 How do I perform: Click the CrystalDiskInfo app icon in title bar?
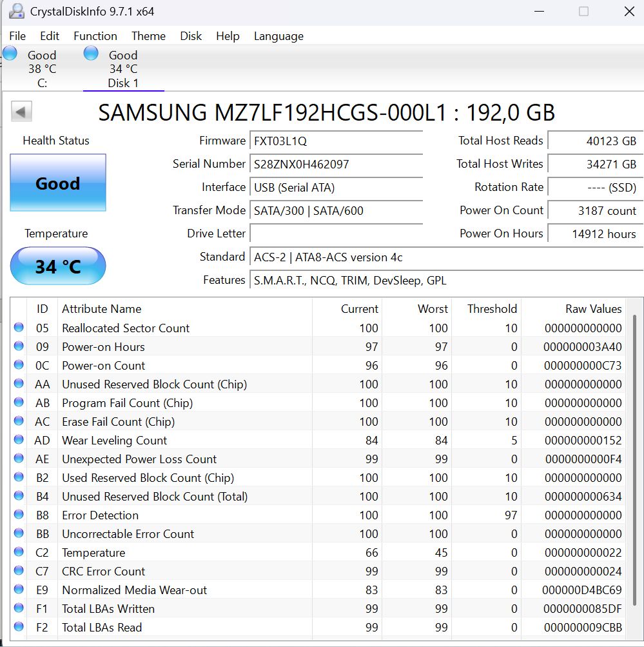[x=17, y=12]
